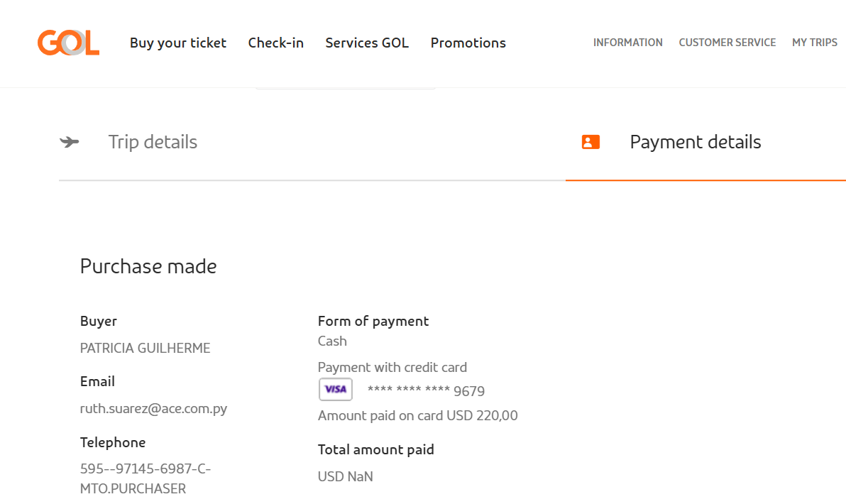Open the Buy your ticket menu
This screenshot has width=846, height=504.
178,43
